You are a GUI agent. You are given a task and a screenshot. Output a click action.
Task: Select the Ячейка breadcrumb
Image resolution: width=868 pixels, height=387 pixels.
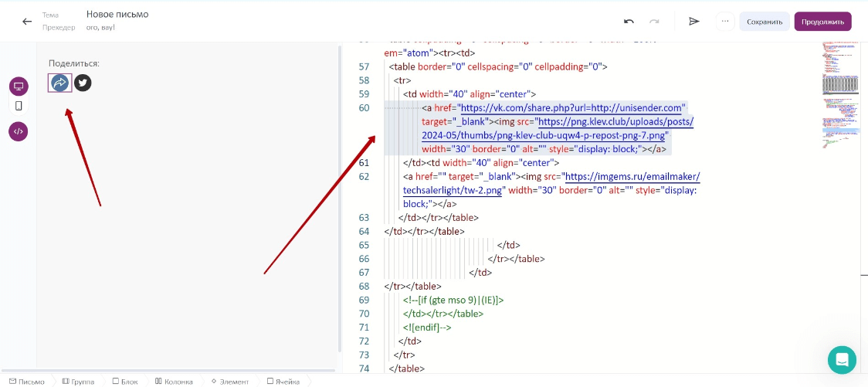point(283,382)
